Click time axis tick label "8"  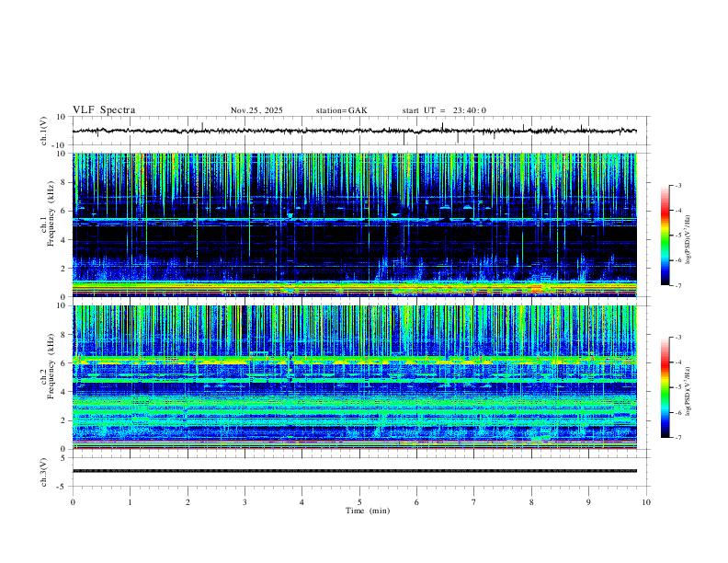531,502
